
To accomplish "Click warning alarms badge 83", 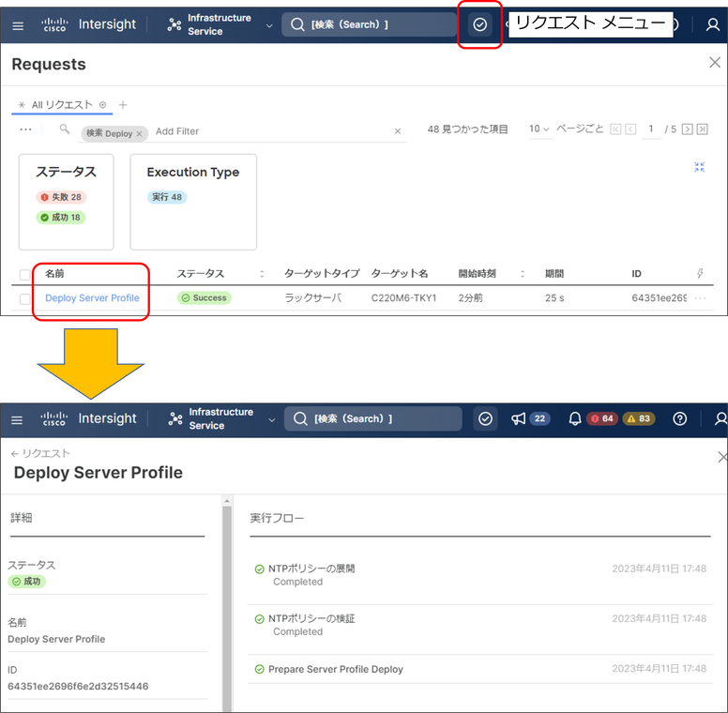I will (x=639, y=418).
